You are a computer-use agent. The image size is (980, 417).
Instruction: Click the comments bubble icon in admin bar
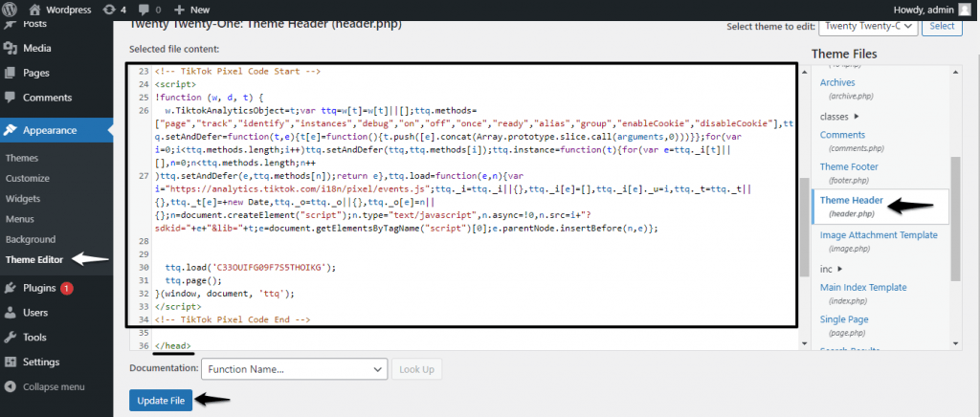click(x=146, y=9)
